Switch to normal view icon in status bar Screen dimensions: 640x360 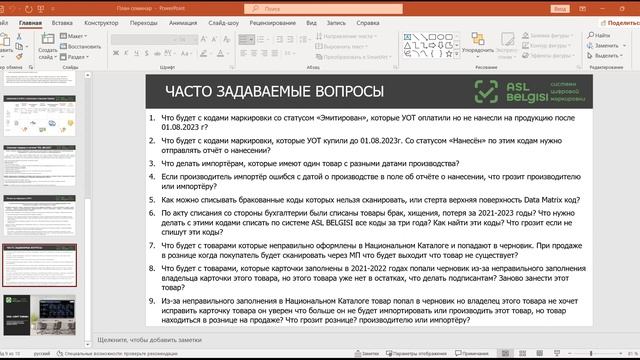(x=505, y=353)
